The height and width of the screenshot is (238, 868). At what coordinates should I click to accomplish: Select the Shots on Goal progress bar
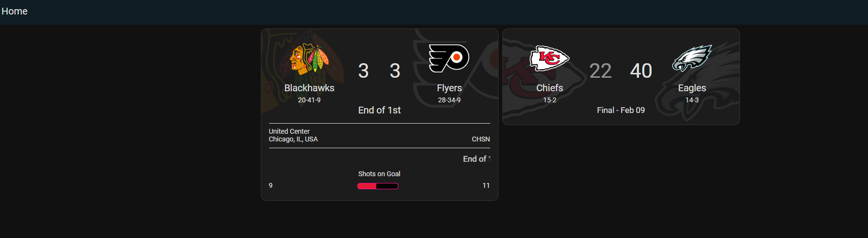click(378, 186)
